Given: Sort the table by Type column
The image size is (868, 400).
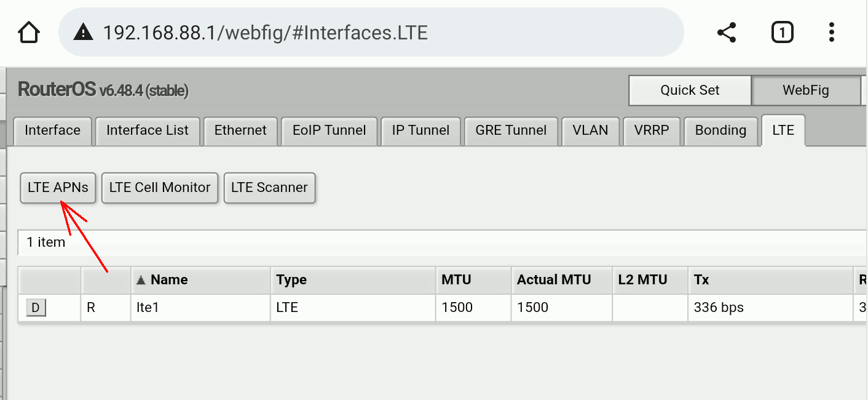Looking at the screenshot, I should click(291, 280).
